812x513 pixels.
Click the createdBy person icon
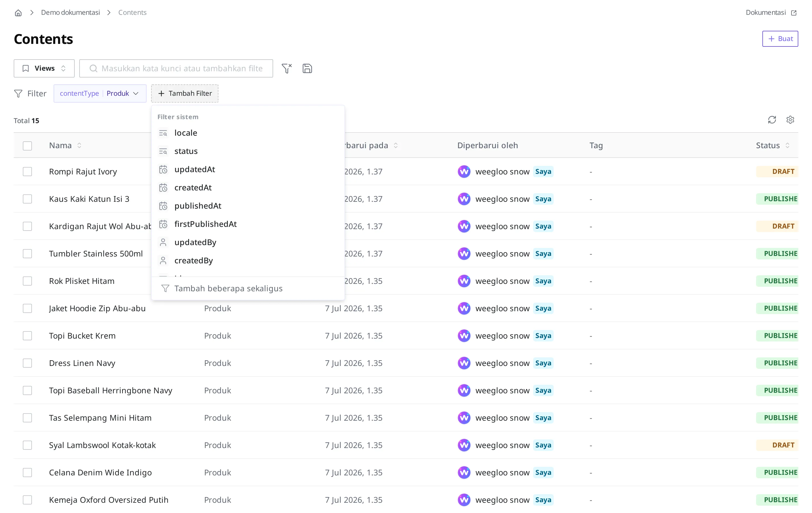coord(163,260)
